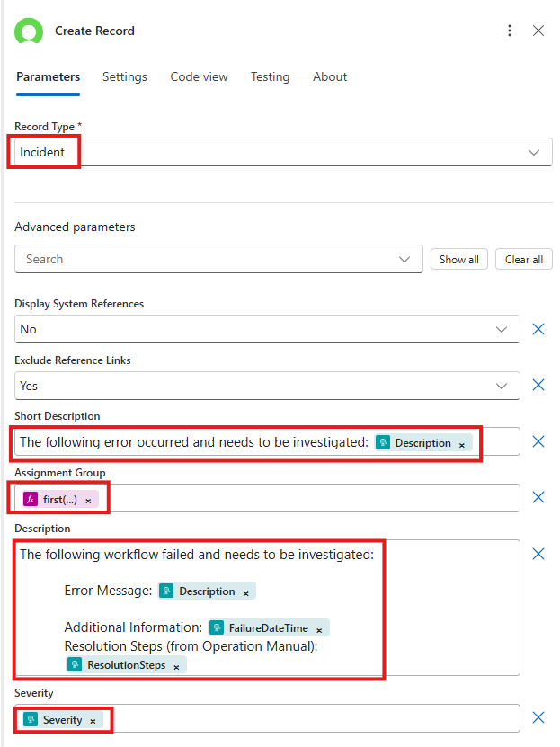Image resolution: width=560 pixels, height=747 pixels.
Task: Open the Exclude Reference Links dropdown
Action: [x=502, y=386]
